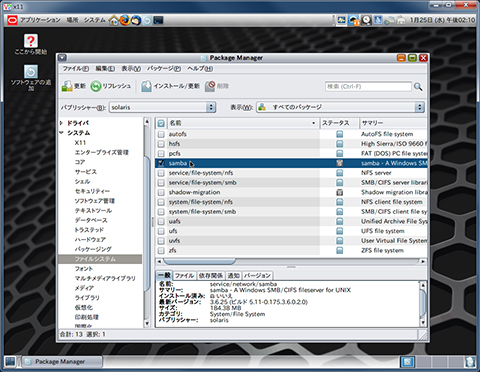Click the show desktop icon in bottom panel
Image resolution: width=480 pixels, height=372 pixels.
click(x=10, y=362)
